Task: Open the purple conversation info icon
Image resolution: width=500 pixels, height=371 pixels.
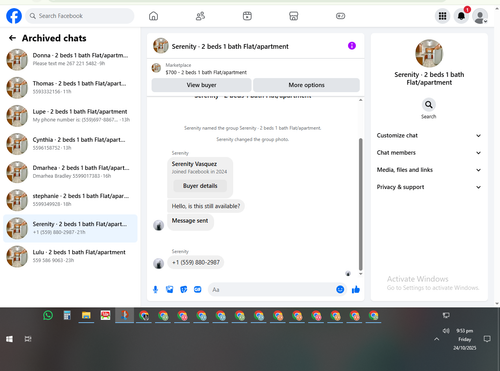Action: coord(352,46)
